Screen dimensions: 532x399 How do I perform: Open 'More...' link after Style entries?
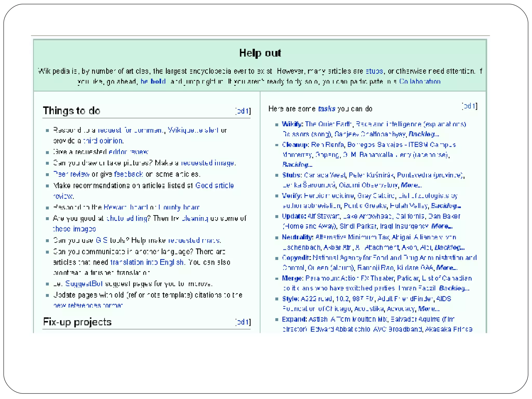pos(429,309)
